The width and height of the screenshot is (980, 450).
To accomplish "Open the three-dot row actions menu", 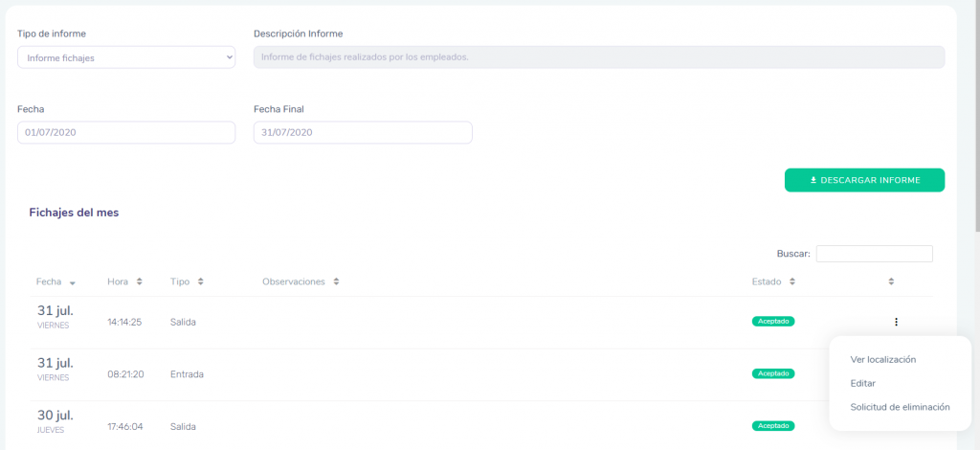I will [x=896, y=322].
